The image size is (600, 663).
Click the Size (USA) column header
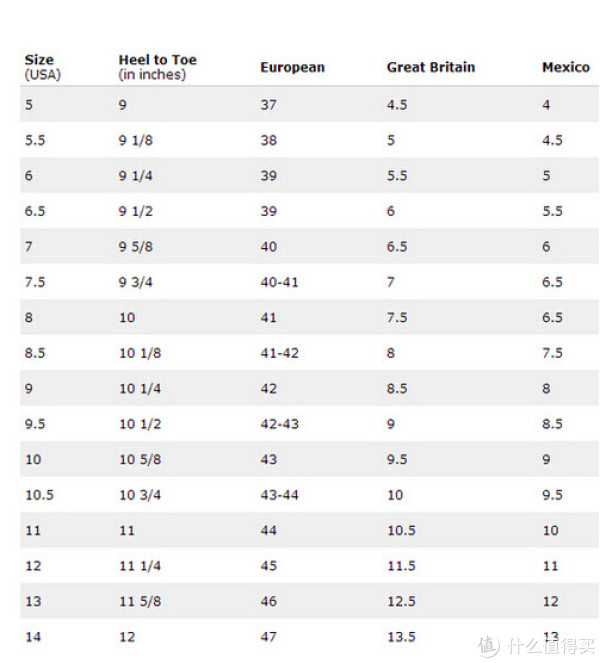tap(43, 67)
